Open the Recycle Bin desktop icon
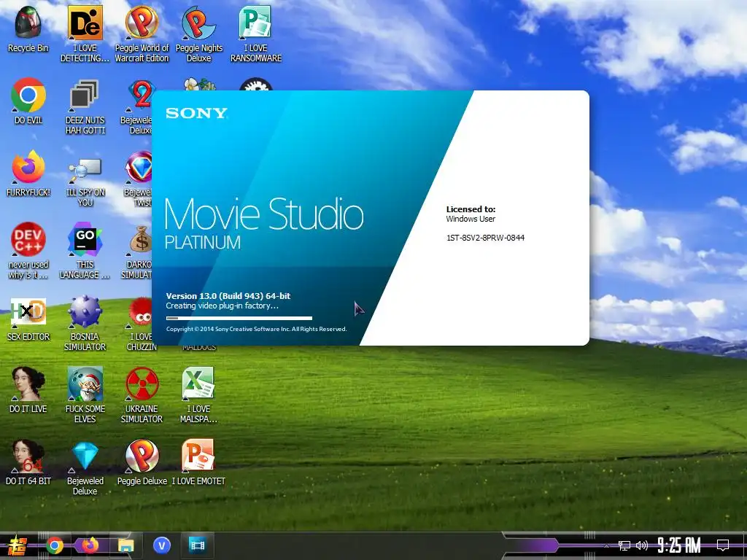 click(28, 28)
